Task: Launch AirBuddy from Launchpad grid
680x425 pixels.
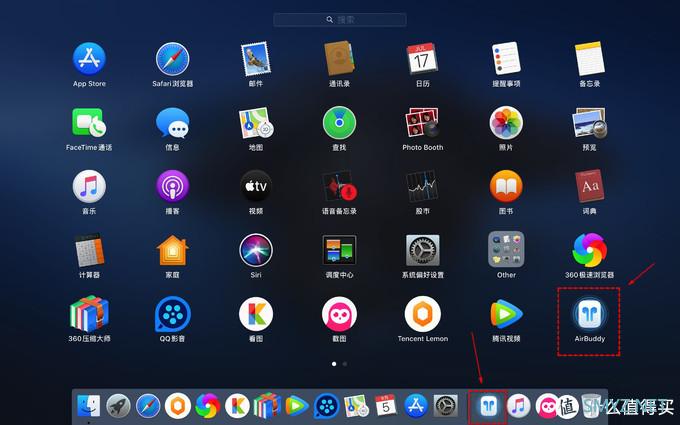Action: click(589, 314)
